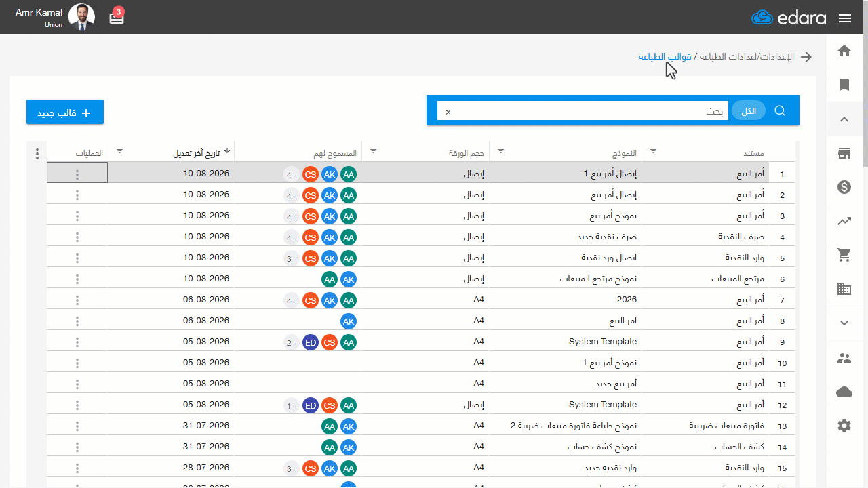Open the dollar finance sidebar icon
Viewport: 868px width, 488px height.
[x=844, y=187]
